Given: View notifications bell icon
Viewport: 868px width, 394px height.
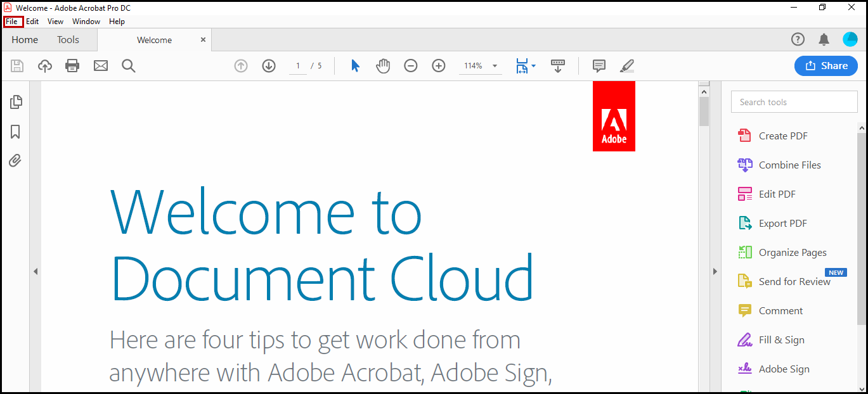Looking at the screenshot, I should [x=824, y=39].
